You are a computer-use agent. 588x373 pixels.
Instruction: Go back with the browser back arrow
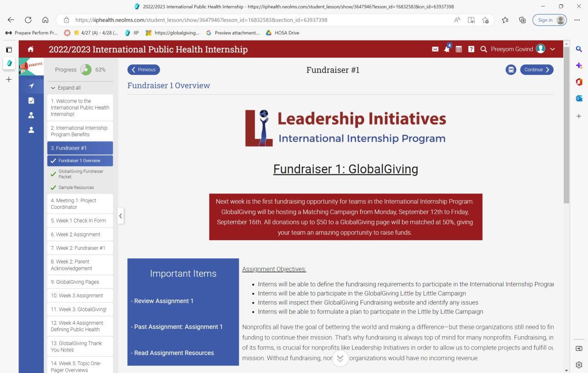coord(11,20)
